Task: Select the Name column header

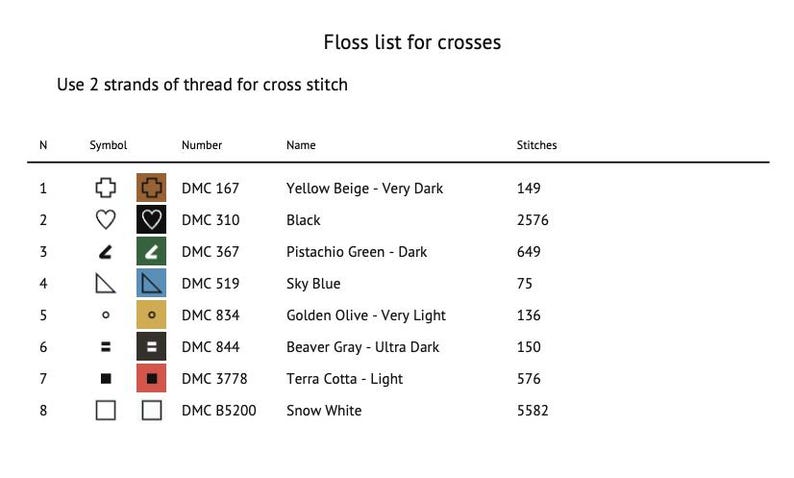Action: click(x=301, y=145)
